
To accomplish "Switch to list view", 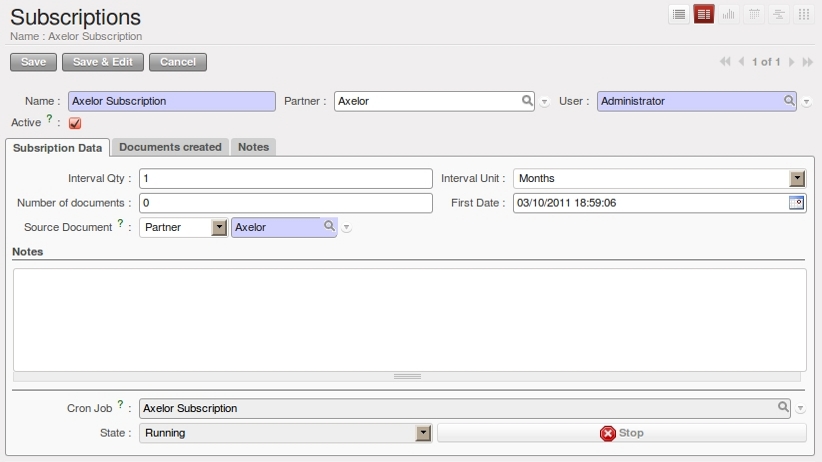I will tap(679, 15).
